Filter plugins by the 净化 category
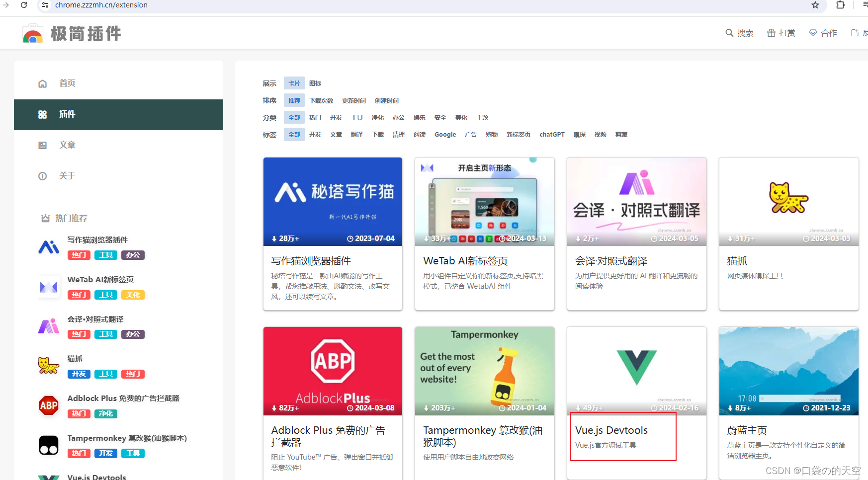868x480 pixels. pyautogui.click(x=377, y=117)
